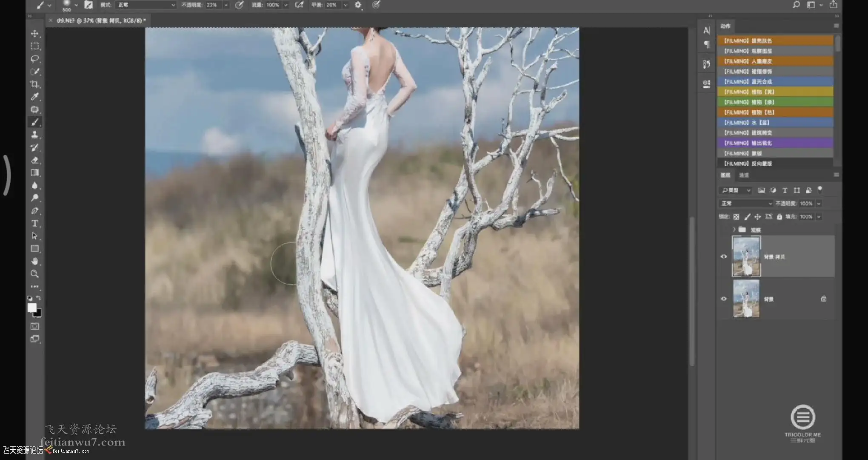
Task: Select the Horizontal Type tool
Action: coord(35,223)
